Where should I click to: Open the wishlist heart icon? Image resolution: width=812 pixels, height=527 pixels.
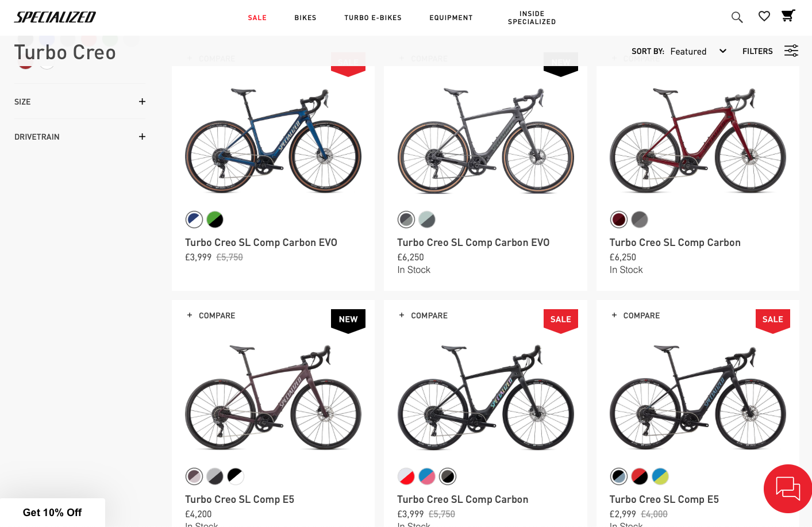764,17
